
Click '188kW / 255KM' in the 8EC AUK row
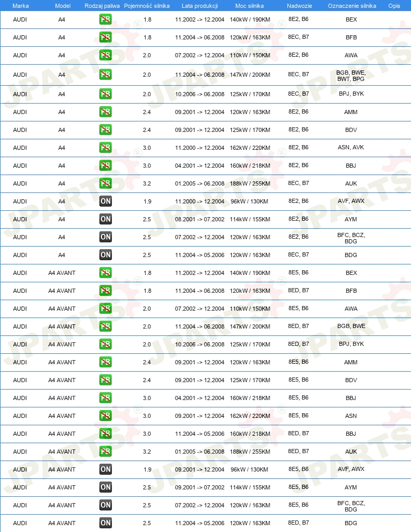[250, 183]
